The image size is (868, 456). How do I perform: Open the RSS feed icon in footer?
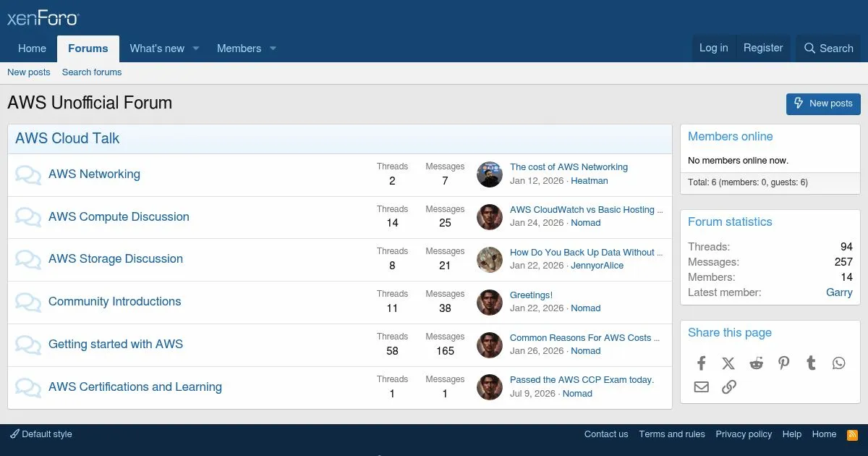(x=852, y=434)
